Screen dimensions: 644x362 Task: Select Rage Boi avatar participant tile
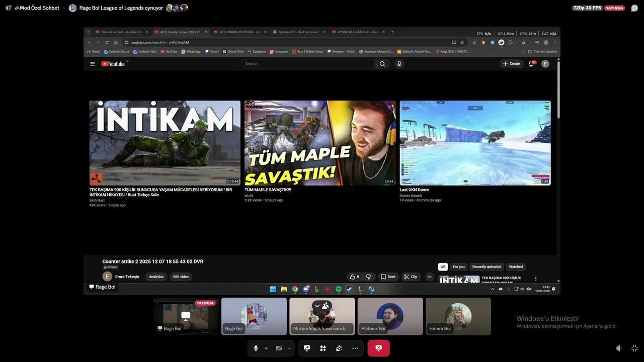[x=254, y=316]
